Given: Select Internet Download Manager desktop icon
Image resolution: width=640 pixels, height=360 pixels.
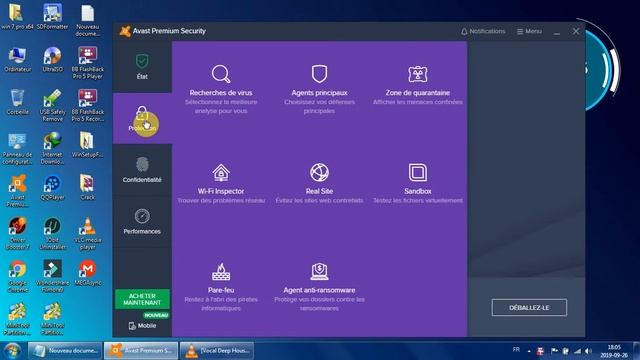Looking at the screenshot, I should click(x=52, y=148).
